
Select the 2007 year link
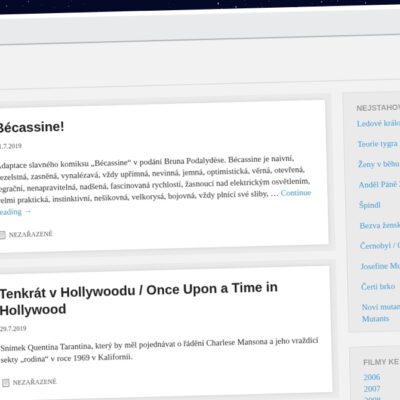[x=372, y=389]
